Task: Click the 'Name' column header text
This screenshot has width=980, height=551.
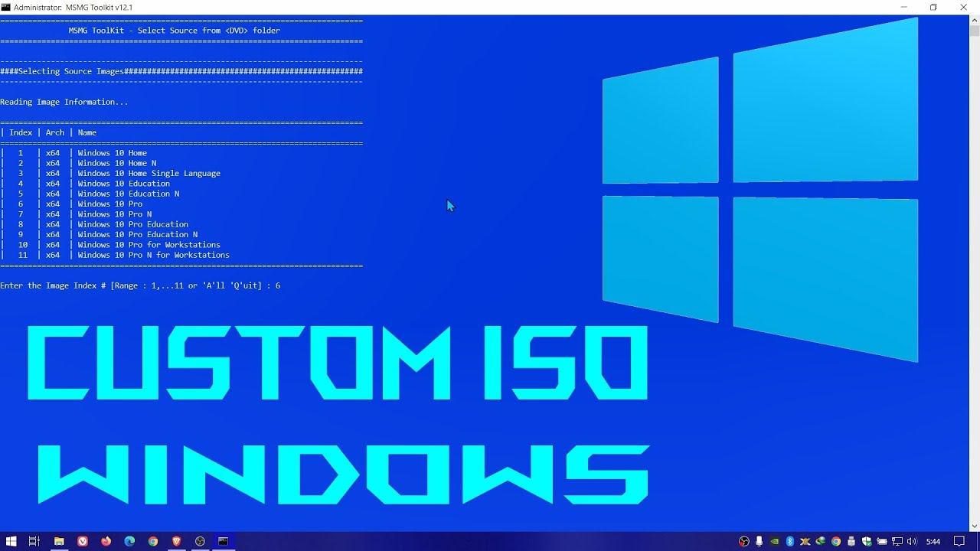Action: pyautogui.click(x=87, y=132)
